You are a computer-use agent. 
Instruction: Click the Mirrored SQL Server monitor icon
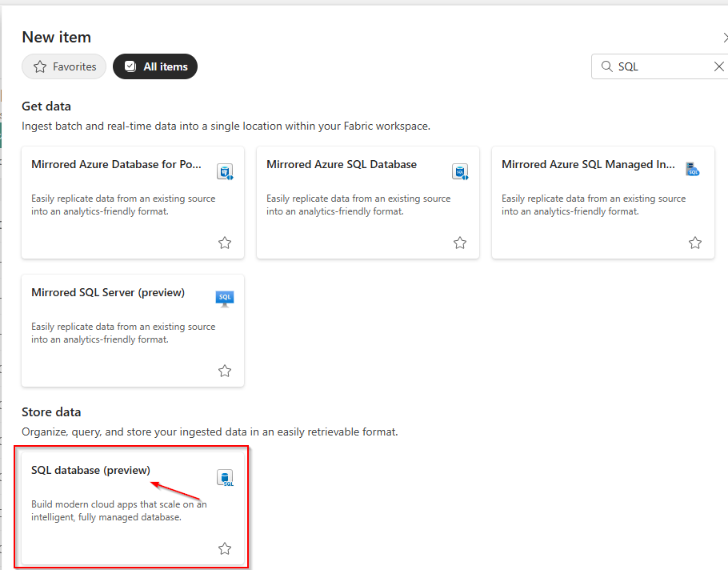[225, 299]
